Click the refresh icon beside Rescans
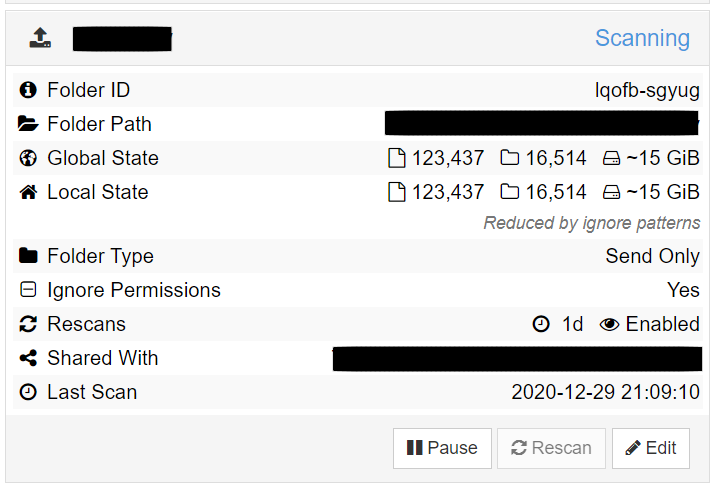This screenshot has width=712, height=487. point(28,324)
